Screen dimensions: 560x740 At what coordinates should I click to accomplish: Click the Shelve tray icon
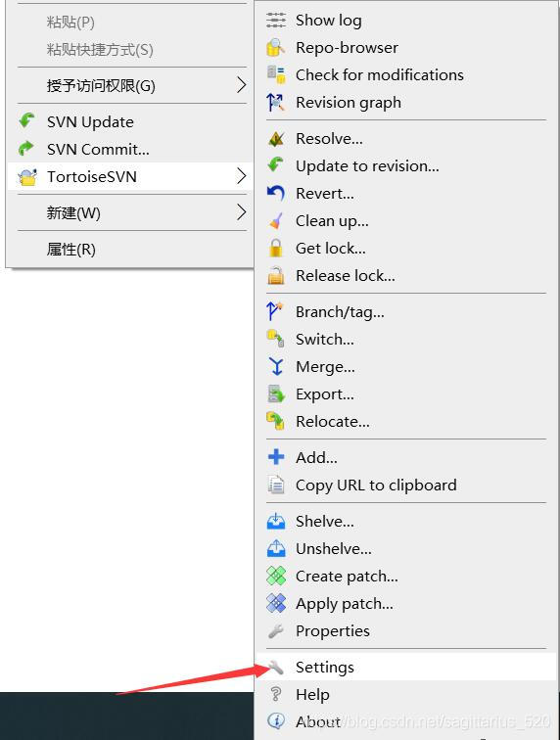(276, 522)
